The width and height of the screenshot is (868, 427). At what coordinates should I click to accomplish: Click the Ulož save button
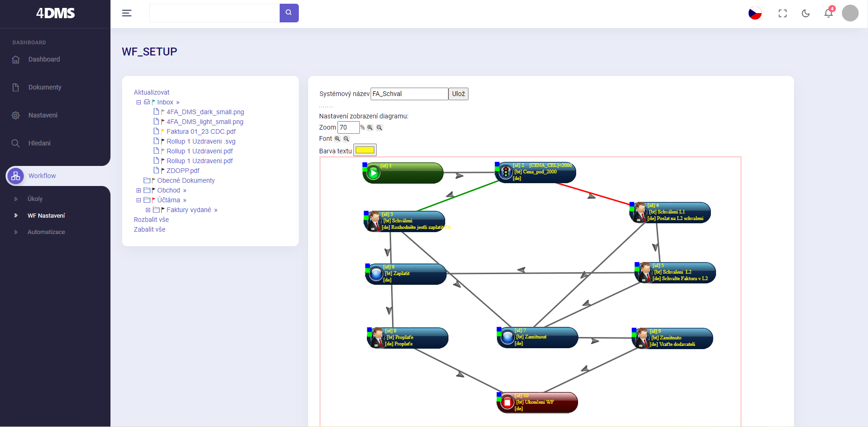(x=458, y=94)
